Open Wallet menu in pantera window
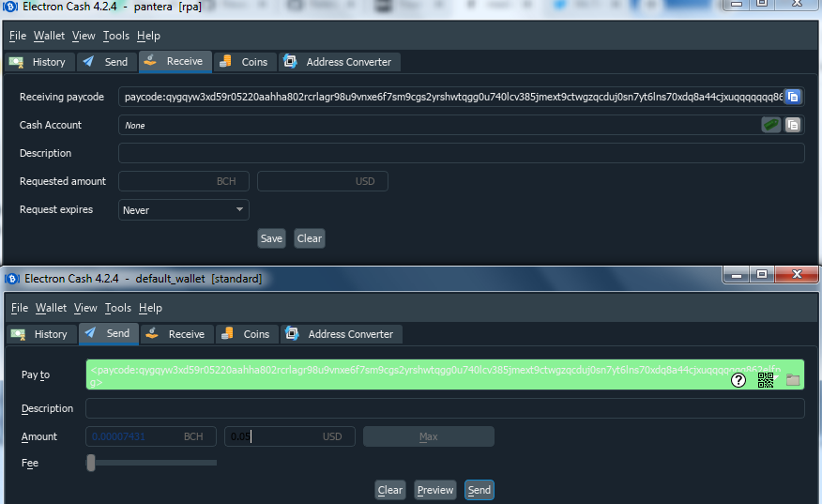 [x=50, y=36]
